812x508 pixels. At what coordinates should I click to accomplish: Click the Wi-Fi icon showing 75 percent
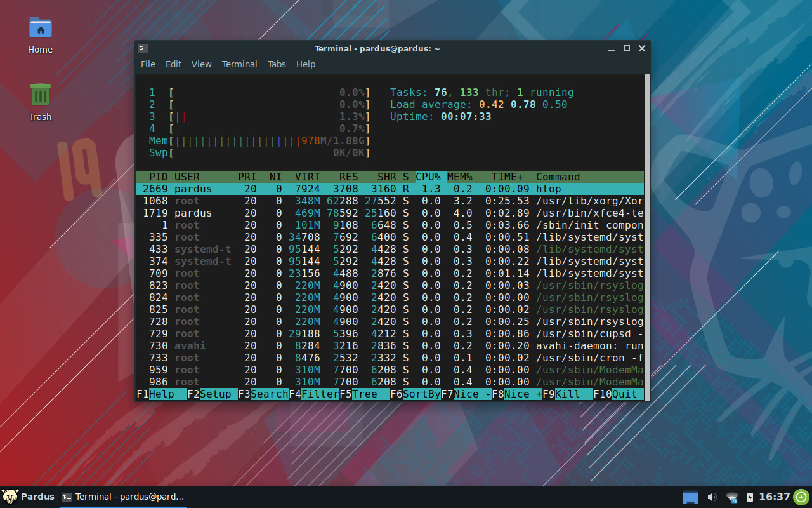pyautogui.click(x=731, y=497)
